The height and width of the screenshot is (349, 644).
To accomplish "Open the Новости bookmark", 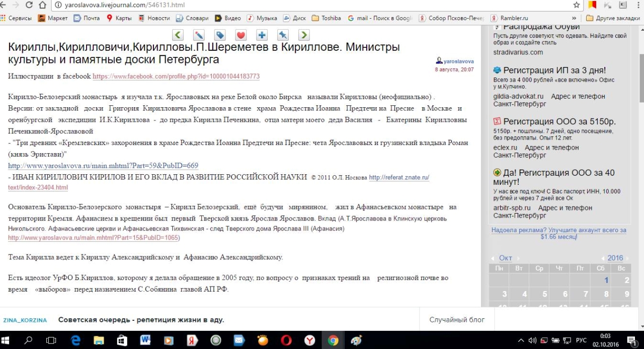I will pyautogui.click(x=154, y=18).
